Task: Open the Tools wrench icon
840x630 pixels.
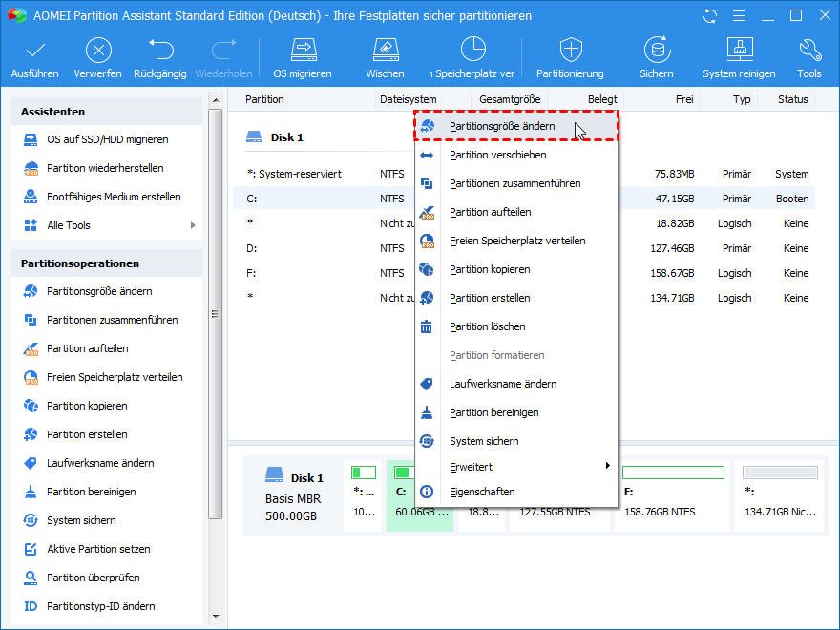Action: 809,50
